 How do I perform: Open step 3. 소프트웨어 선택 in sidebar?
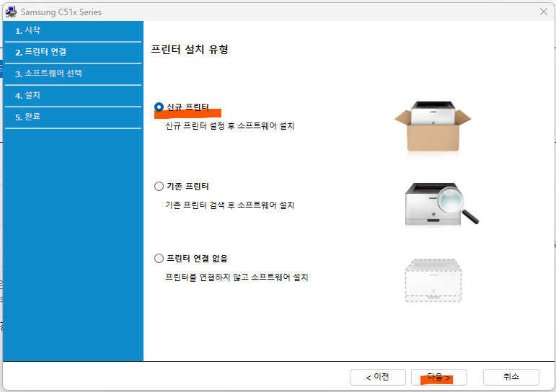pos(73,74)
